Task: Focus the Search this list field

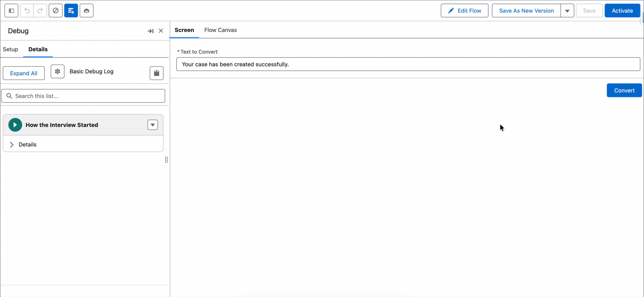Action: pyautogui.click(x=83, y=96)
